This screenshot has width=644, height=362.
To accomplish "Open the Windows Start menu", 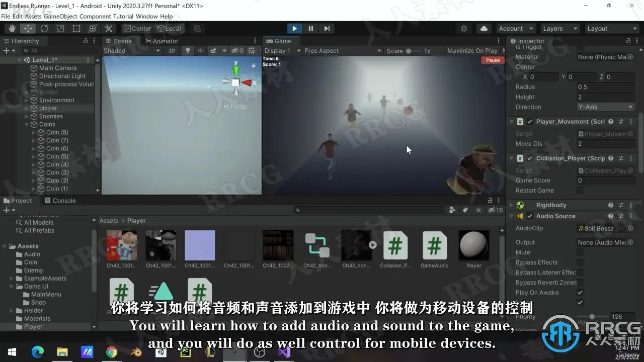I will 12,352.
